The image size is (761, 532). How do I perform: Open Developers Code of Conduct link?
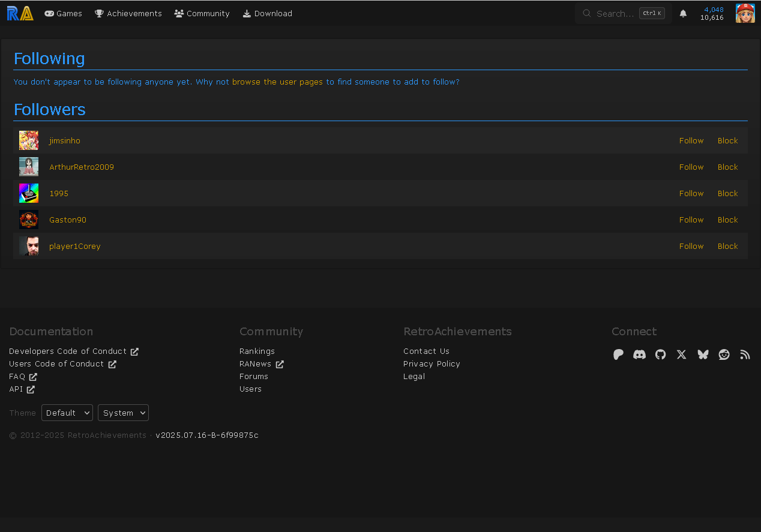[74, 351]
